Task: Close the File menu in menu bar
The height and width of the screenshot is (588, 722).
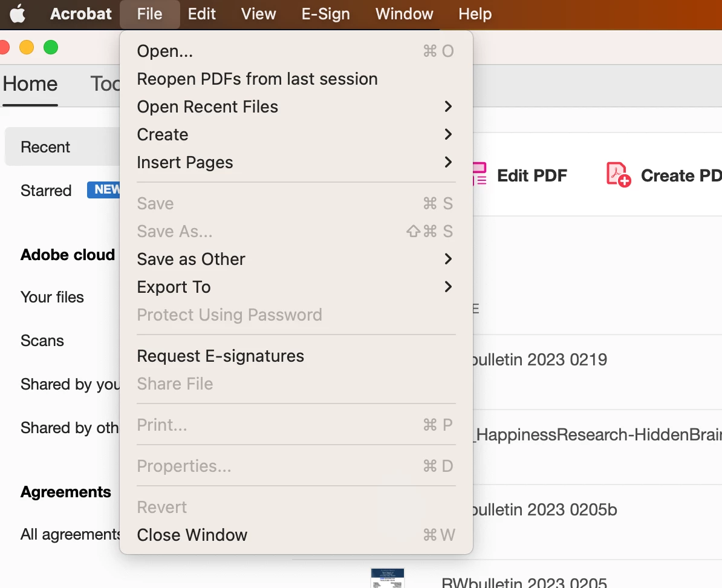Action: coord(149,14)
